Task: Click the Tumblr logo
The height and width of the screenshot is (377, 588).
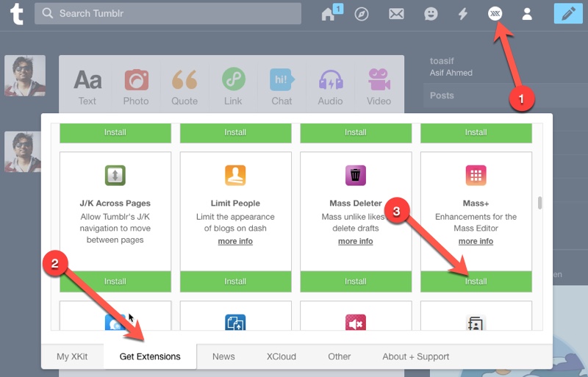Action: [x=16, y=14]
